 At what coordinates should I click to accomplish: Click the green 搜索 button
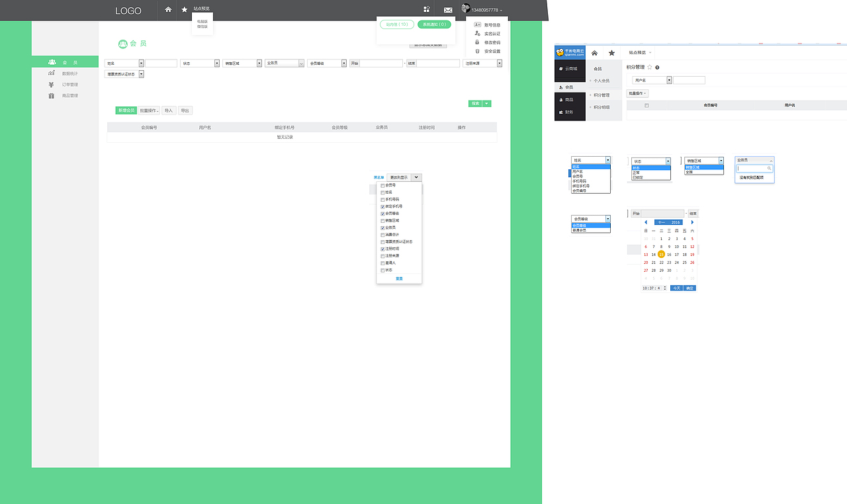coord(475,104)
